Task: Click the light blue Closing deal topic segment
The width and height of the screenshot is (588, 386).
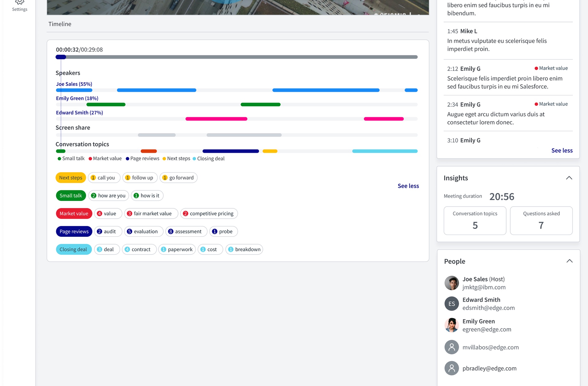Action: tap(385, 151)
